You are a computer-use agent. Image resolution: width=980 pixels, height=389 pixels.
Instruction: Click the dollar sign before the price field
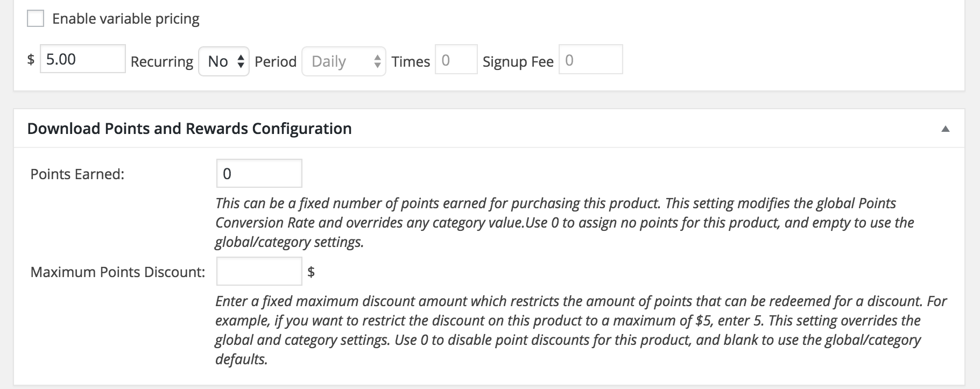point(31,59)
